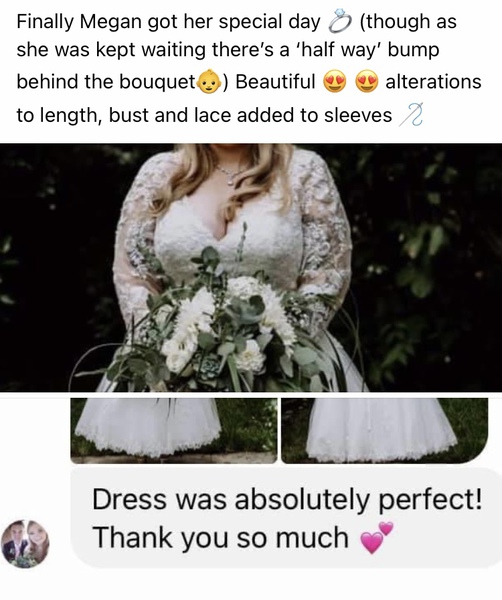
Task: Click the word 'alterations' in the caption
Action: click(433, 82)
